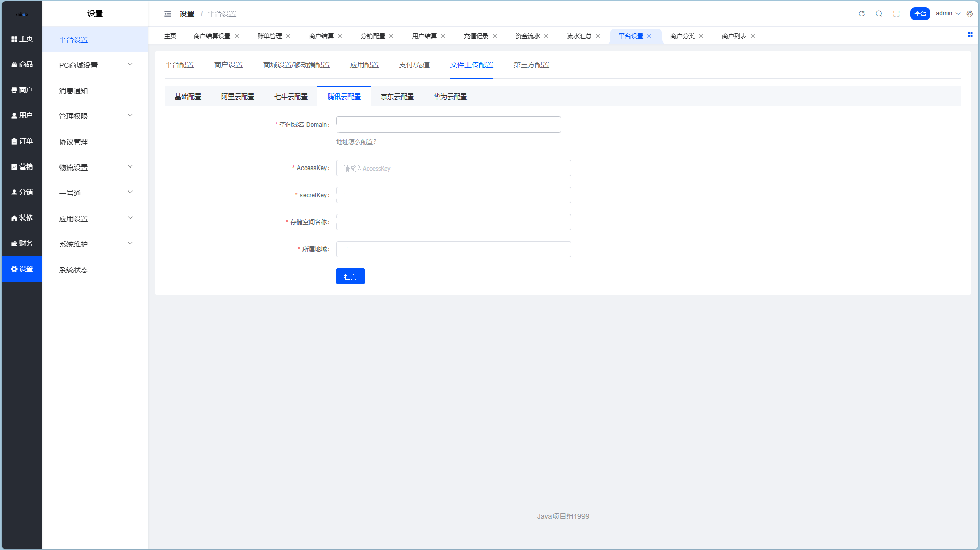Image resolution: width=980 pixels, height=550 pixels.
Task: Open 财务 section in the dark sidebar
Action: click(x=22, y=243)
